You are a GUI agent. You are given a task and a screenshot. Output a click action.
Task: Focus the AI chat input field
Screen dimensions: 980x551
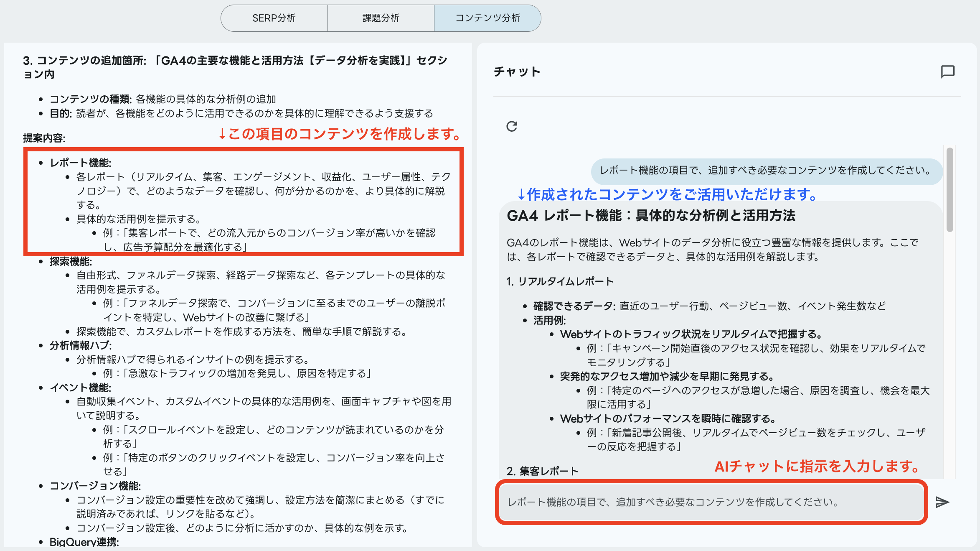point(711,502)
